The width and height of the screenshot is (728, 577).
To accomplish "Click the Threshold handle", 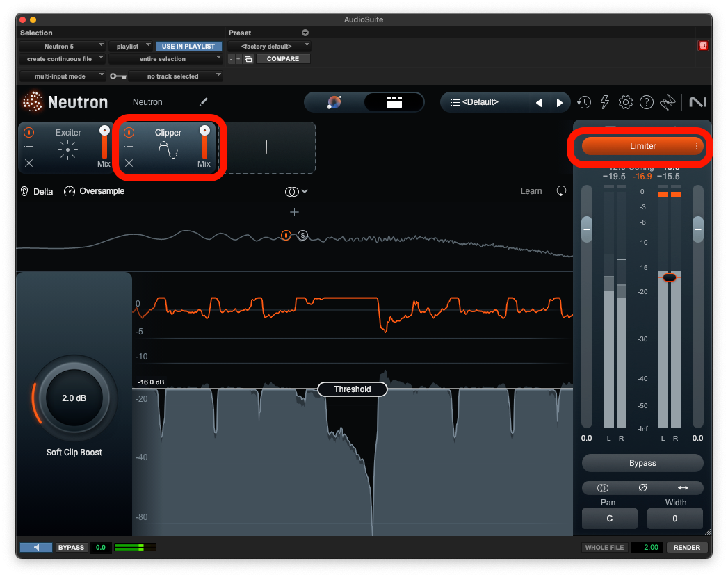I will [353, 389].
